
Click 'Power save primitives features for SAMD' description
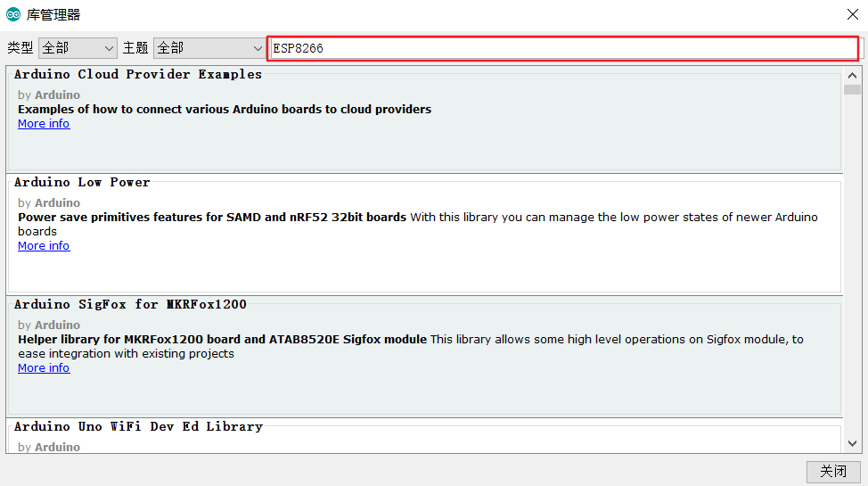212,218
